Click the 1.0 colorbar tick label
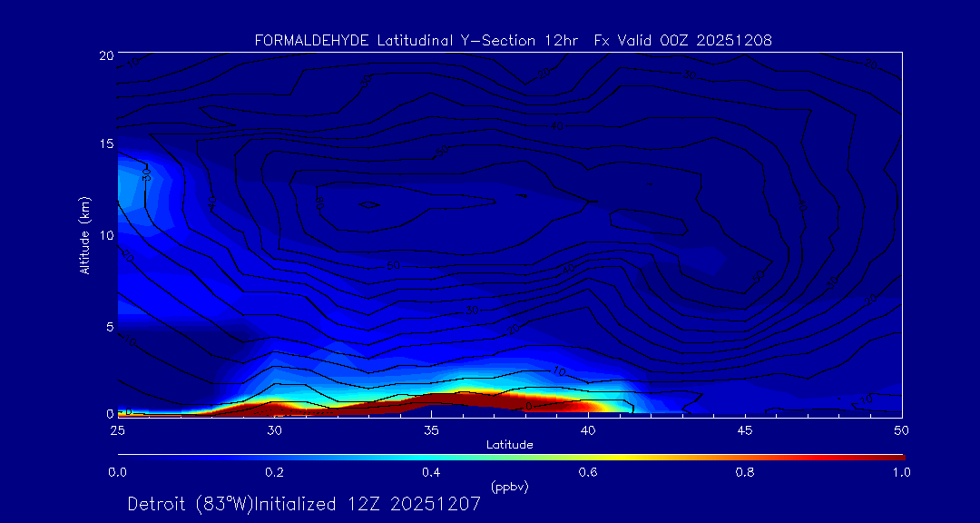 (902, 472)
